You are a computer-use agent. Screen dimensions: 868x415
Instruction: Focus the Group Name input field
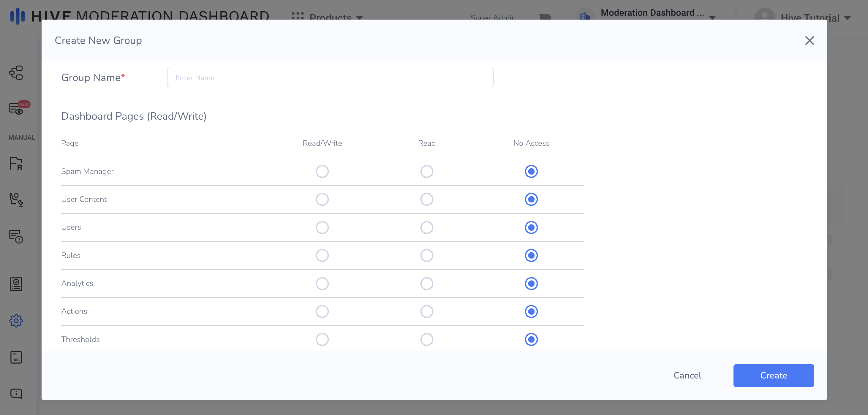tap(330, 78)
